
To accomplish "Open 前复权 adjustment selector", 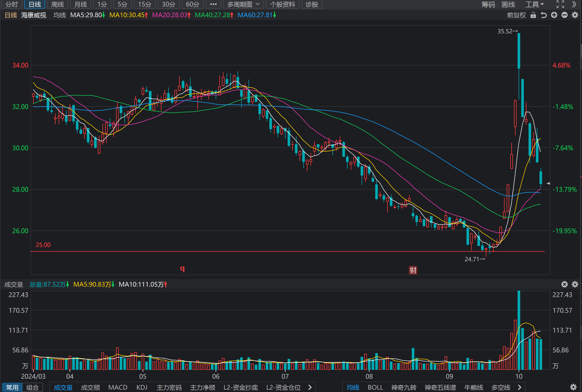I will click(516, 15).
